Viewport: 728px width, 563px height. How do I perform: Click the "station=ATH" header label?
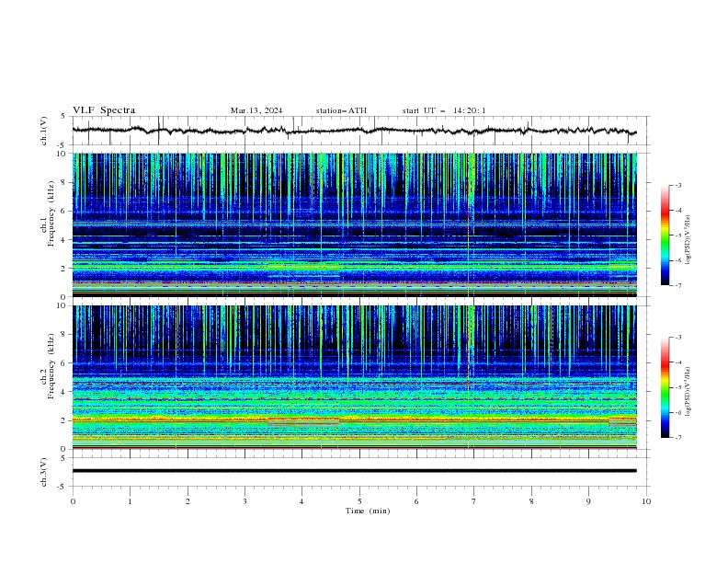341,110
